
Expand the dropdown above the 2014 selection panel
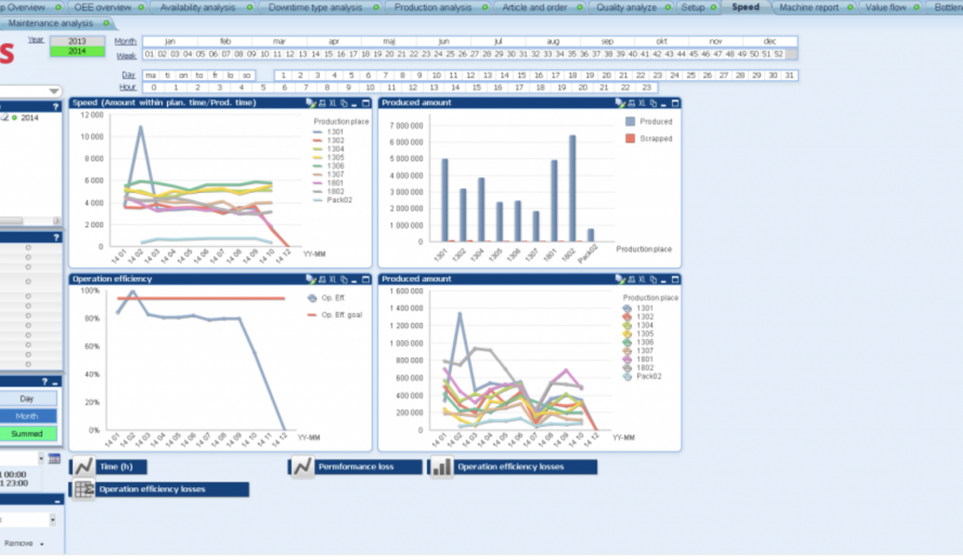[x=53, y=91]
